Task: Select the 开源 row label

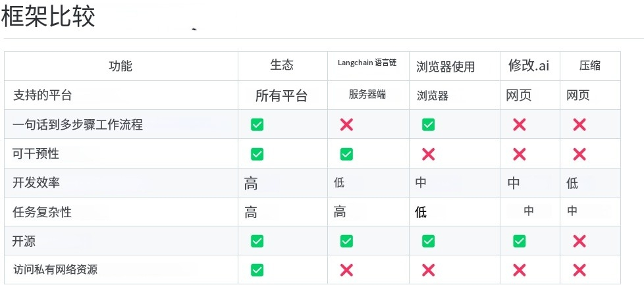Action: (x=24, y=241)
